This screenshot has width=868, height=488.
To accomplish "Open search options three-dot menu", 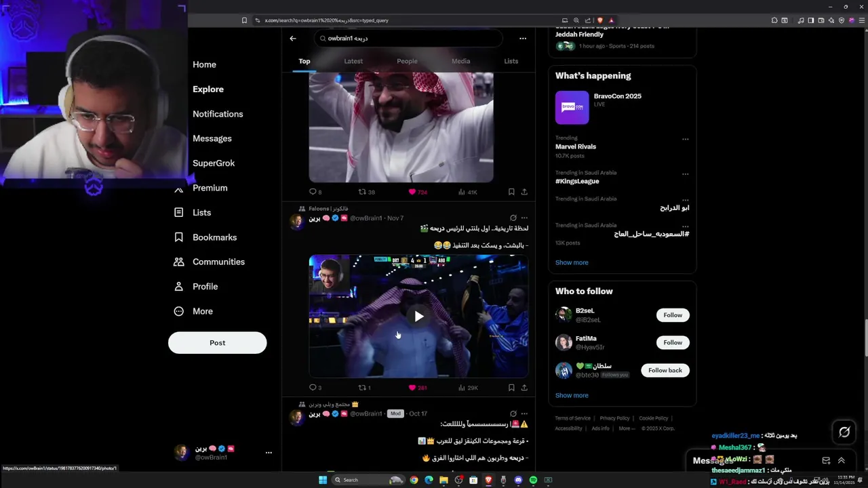I will (x=523, y=39).
